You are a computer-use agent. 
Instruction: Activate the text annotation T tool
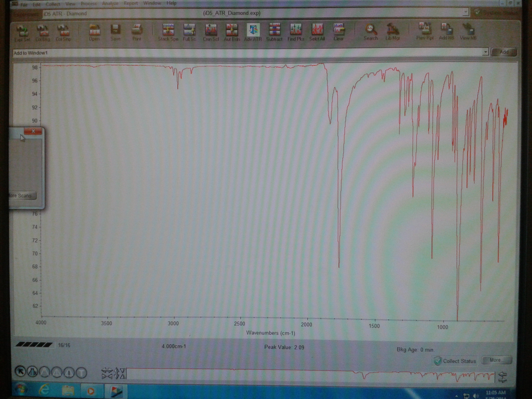coord(81,373)
